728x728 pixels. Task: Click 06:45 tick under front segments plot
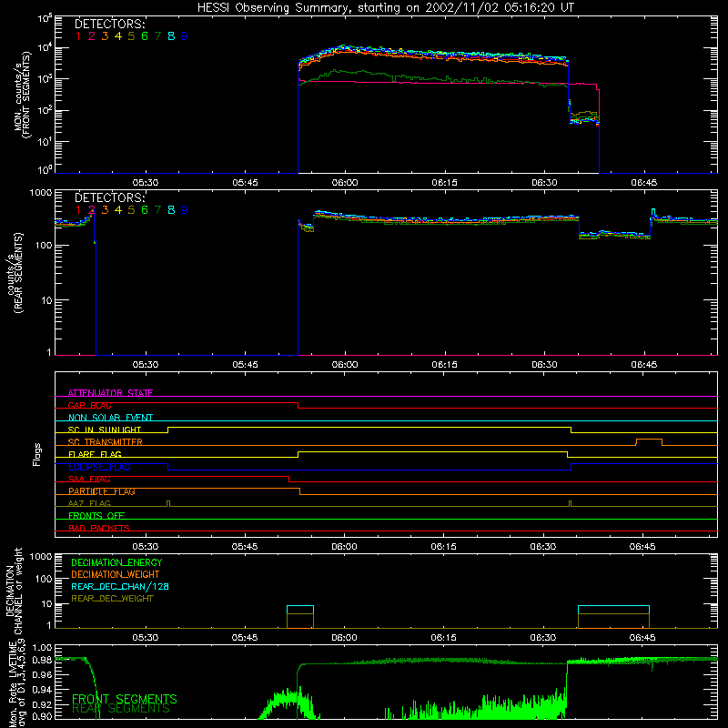(644, 183)
